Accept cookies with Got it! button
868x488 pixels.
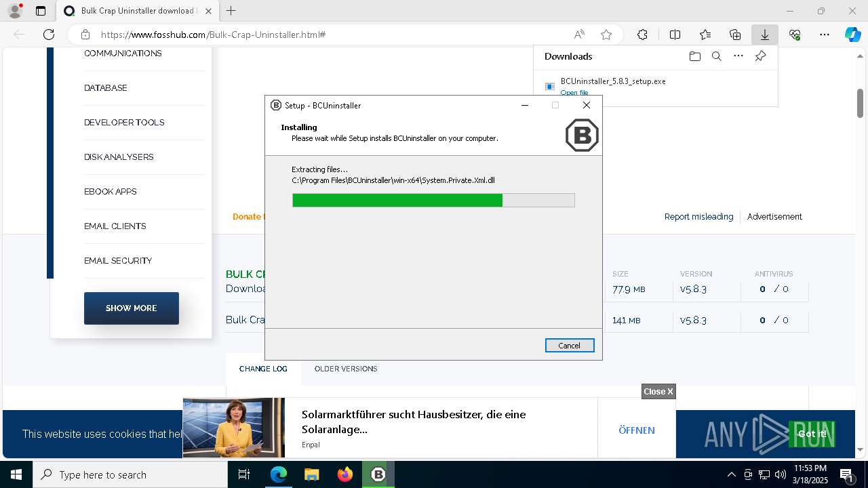[812, 434]
